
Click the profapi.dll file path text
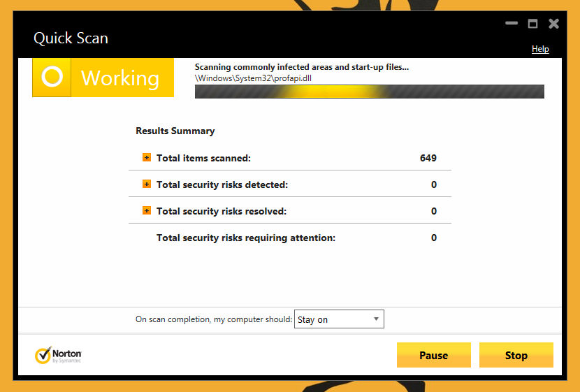pos(253,78)
